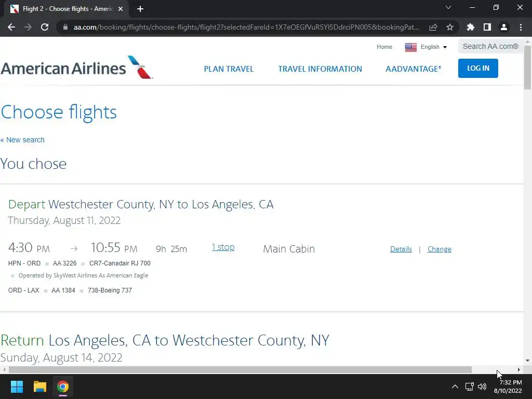Viewport: 532px width, 399px height.
Task: Click Operated by SkyWest Airlines text
Action: click(x=83, y=275)
